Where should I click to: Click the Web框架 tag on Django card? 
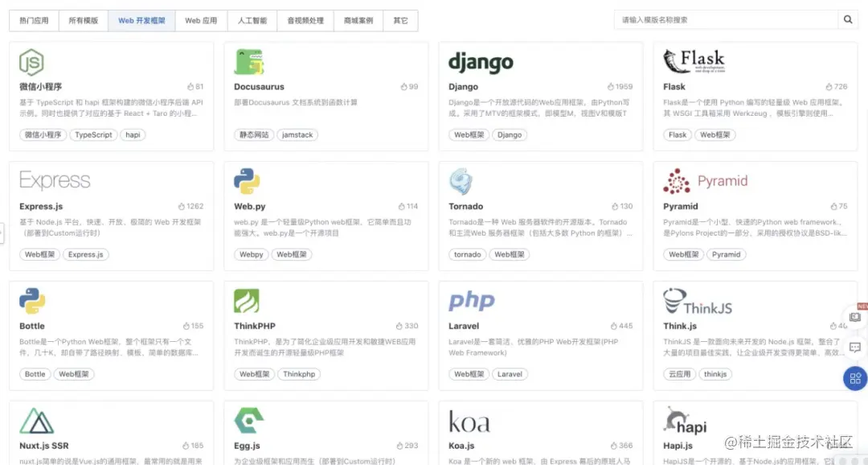pyautogui.click(x=469, y=134)
